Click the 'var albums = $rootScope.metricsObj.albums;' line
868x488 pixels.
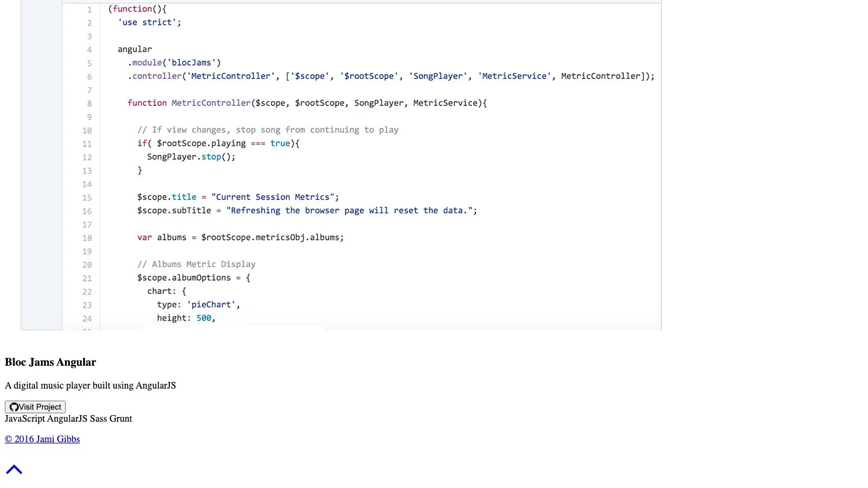[x=241, y=237]
